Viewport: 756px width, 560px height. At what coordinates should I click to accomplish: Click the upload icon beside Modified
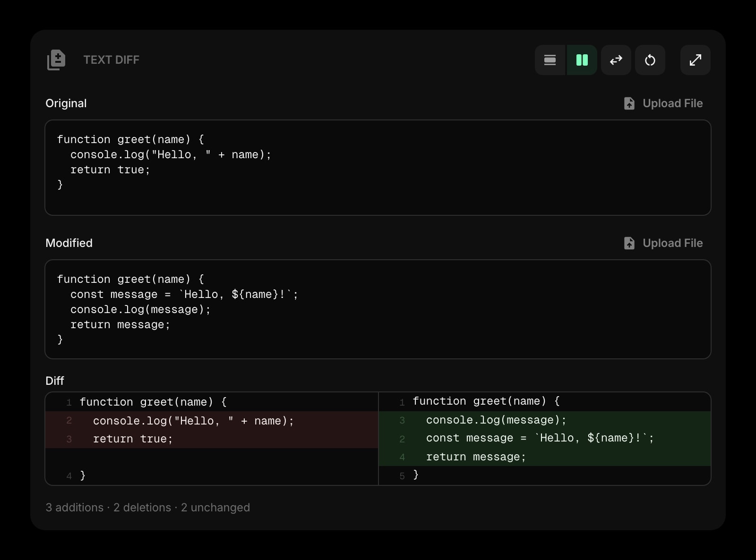pos(629,243)
